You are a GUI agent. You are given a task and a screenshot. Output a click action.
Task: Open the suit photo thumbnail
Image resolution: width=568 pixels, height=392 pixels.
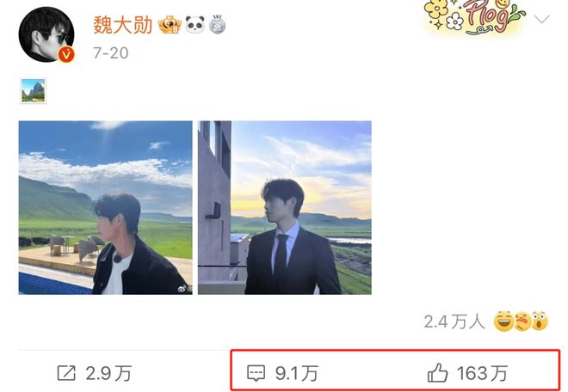(285, 207)
